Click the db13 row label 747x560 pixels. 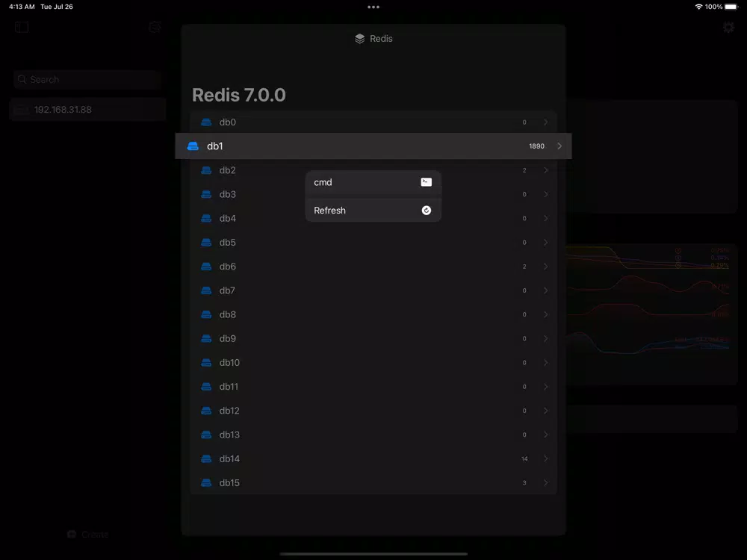(229, 435)
